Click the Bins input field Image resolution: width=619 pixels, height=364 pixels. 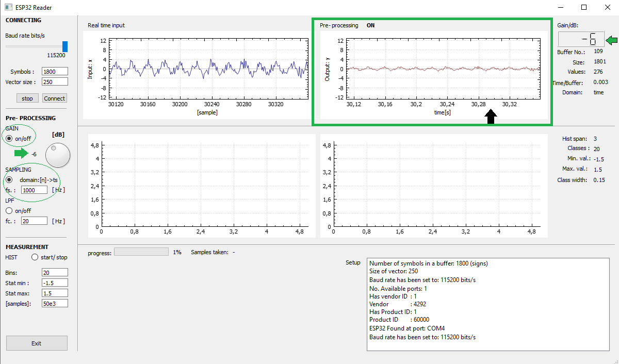click(x=55, y=272)
